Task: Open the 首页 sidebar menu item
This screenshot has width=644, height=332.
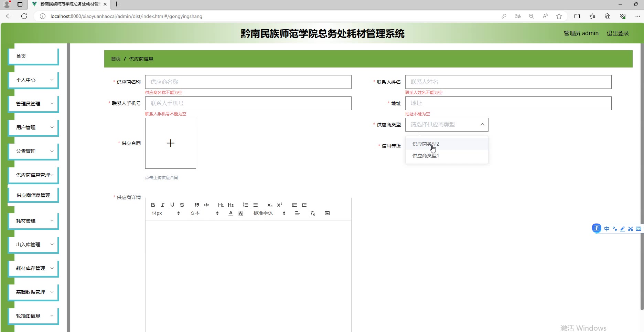Action: (x=34, y=56)
